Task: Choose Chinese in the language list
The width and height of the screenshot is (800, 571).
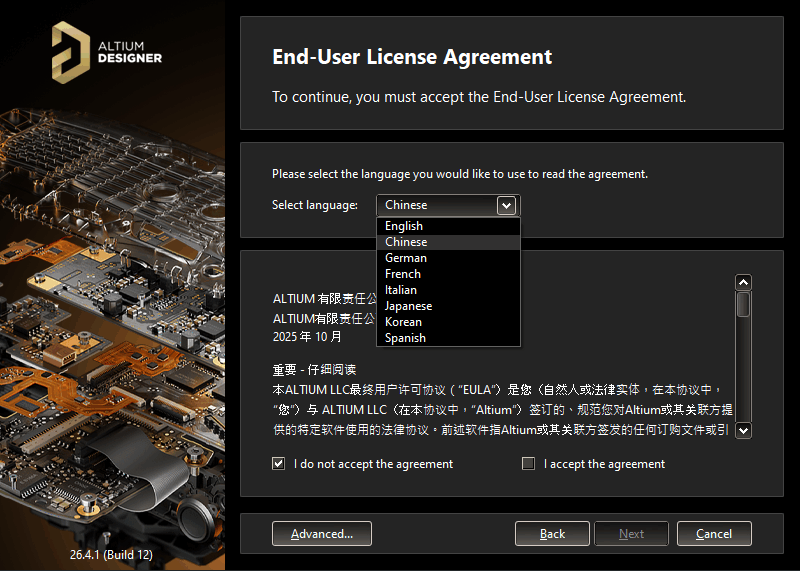Action: [x=406, y=242]
